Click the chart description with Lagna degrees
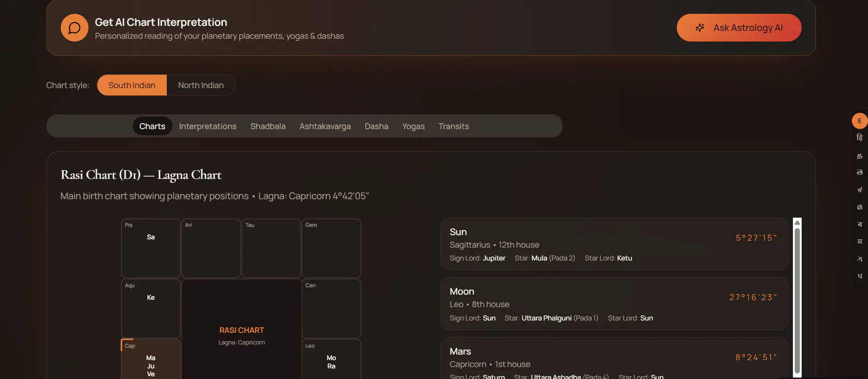 215,196
